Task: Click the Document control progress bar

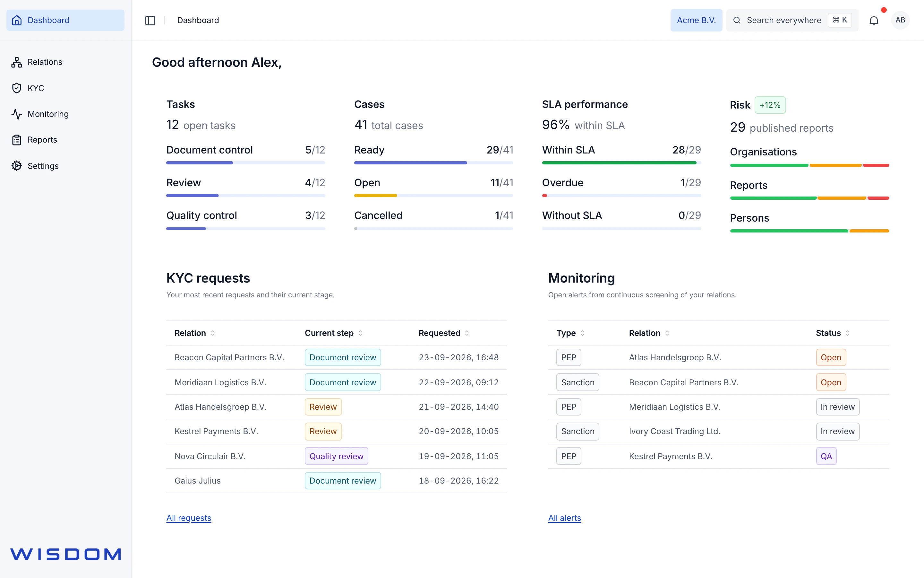Action: pyautogui.click(x=245, y=163)
